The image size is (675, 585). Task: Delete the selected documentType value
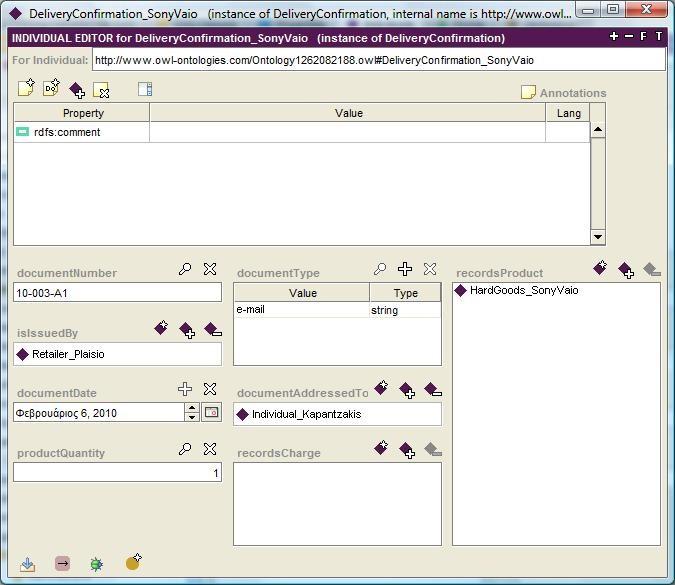click(430, 269)
